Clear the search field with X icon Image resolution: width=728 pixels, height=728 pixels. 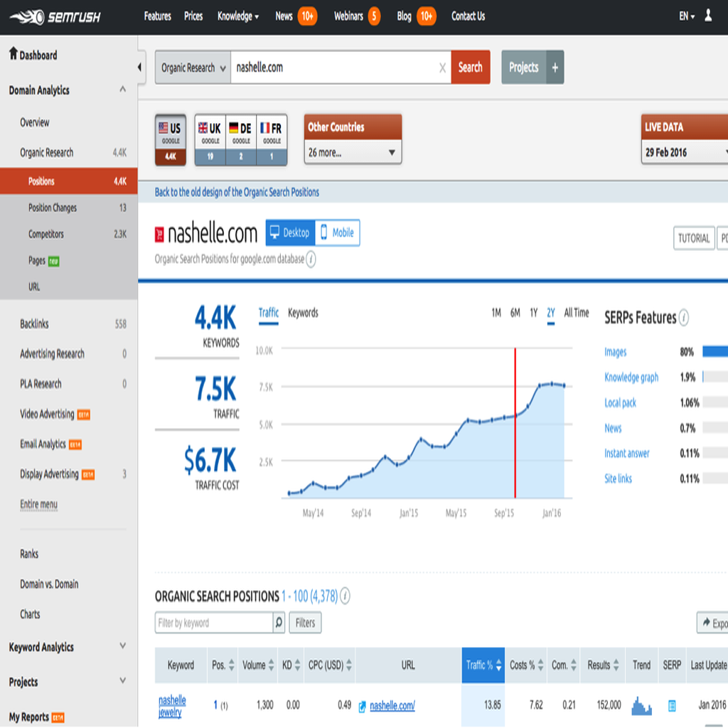[x=442, y=68]
